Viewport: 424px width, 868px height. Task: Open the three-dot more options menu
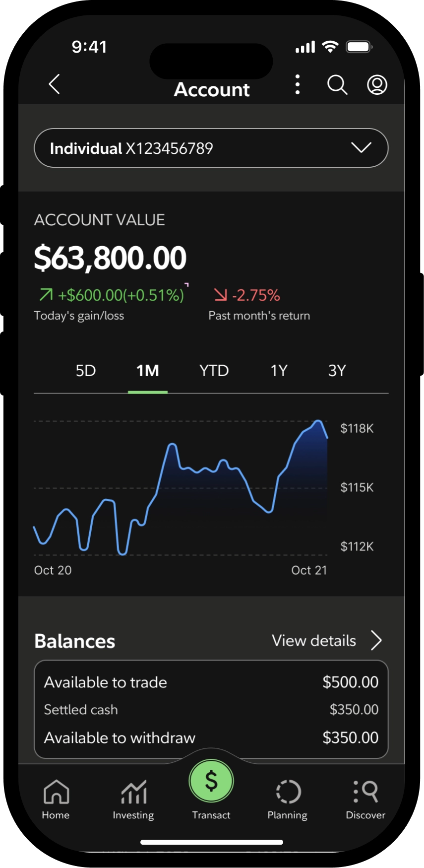click(298, 85)
